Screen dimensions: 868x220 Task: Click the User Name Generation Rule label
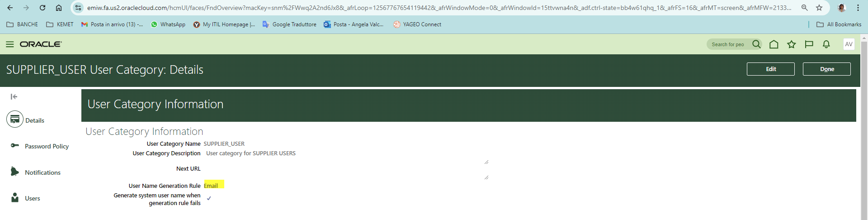click(165, 186)
